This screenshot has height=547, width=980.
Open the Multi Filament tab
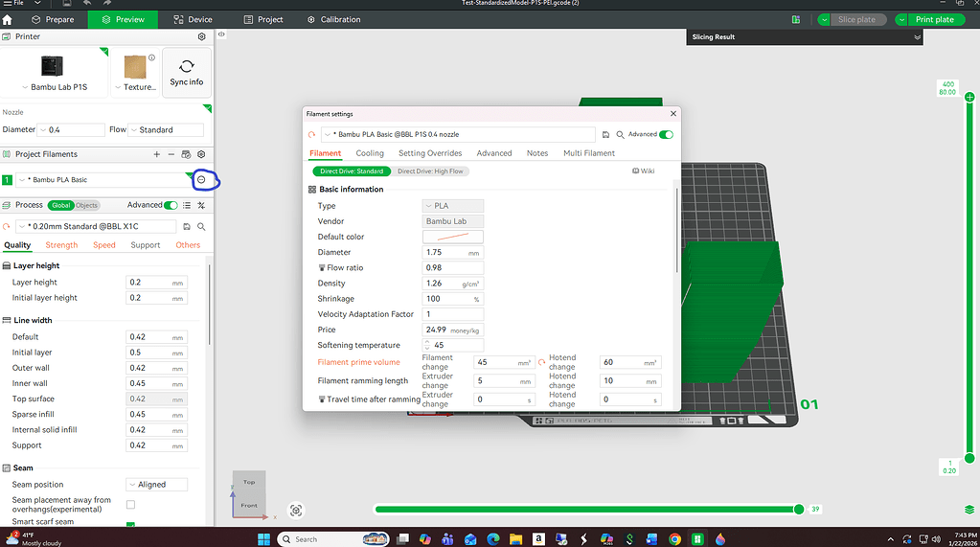pyautogui.click(x=589, y=153)
